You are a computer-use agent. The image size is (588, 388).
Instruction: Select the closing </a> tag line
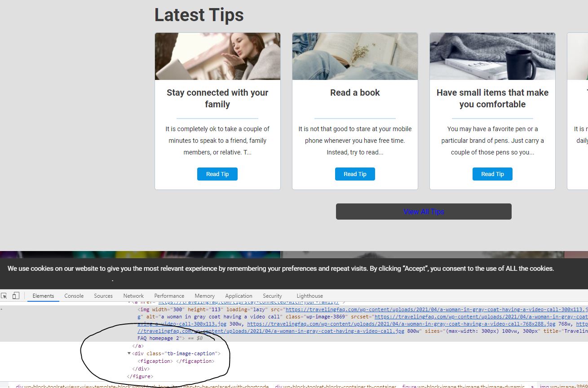tap(137, 346)
